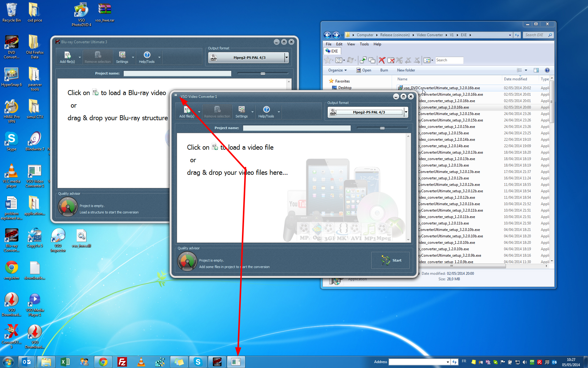The width and height of the screenshot is (588, 368).
Task: Click Quality advisor gauge in Blu-ray Converter
Action: (68, 207)
